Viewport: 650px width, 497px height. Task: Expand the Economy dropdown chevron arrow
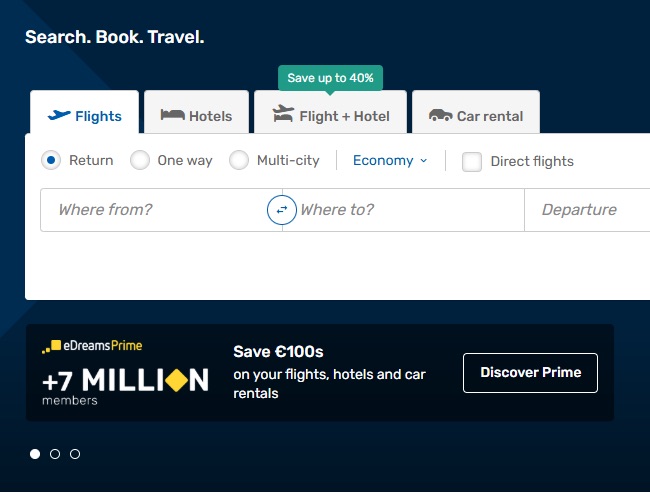(x=423, y=160)
